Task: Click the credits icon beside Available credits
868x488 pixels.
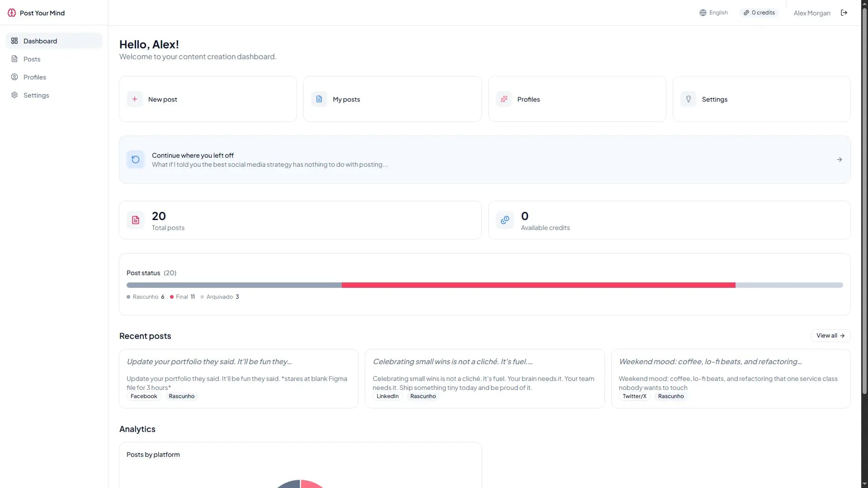Action: click(x=505, y=220)
